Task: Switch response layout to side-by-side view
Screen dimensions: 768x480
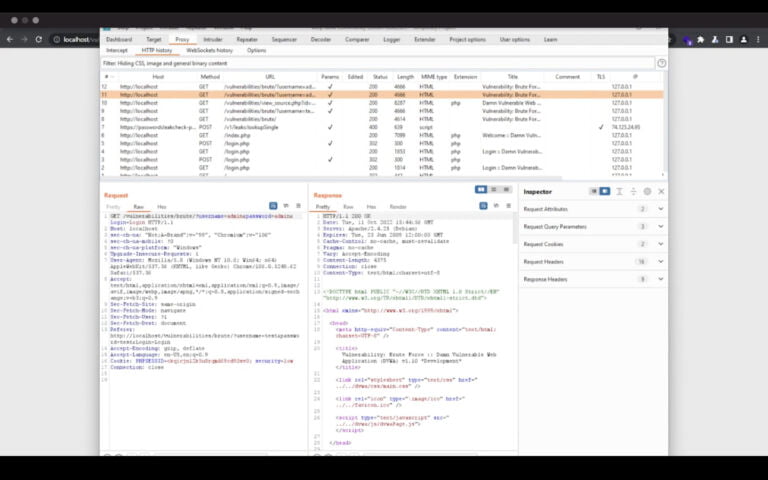Action: [481, 189]
